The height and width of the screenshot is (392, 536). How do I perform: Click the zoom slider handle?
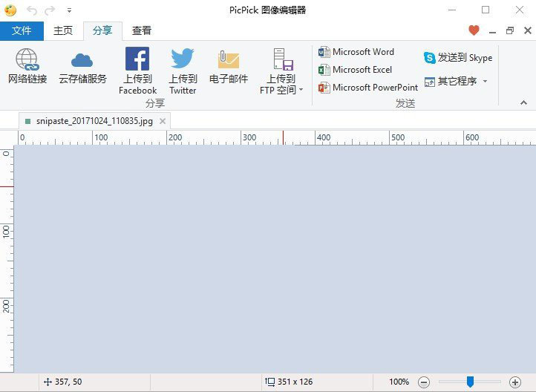point(471,382)
